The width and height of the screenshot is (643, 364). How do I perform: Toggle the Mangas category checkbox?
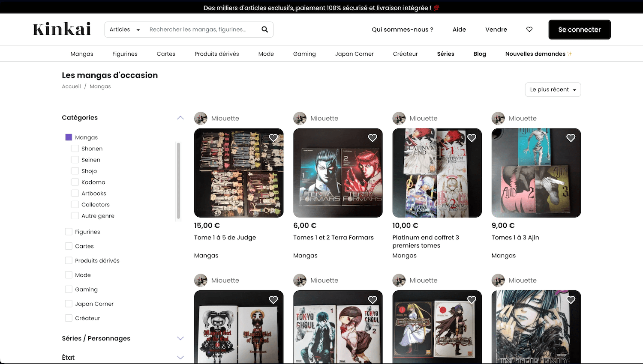(69, 137)
